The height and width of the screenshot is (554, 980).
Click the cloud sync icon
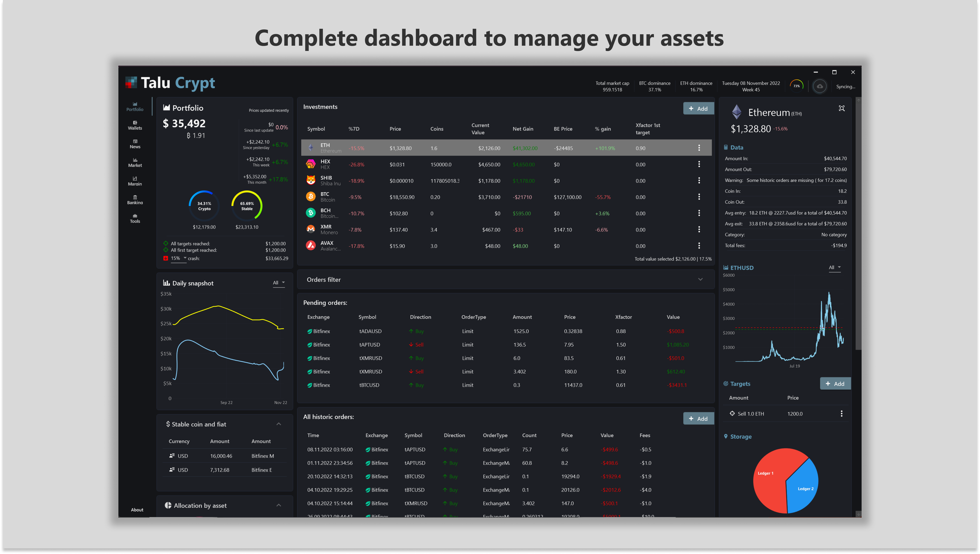tap(820, 86)
